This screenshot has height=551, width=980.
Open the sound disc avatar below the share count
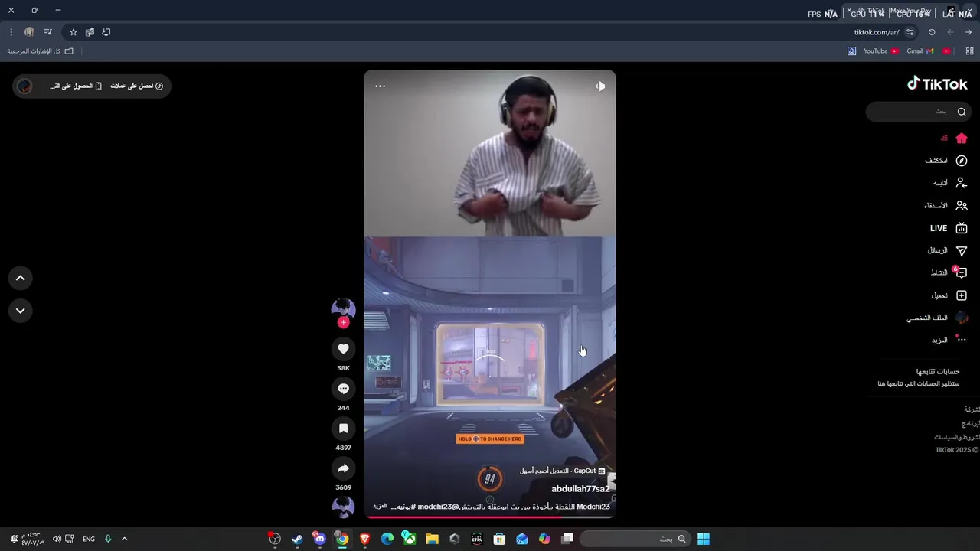pos(343,507)
